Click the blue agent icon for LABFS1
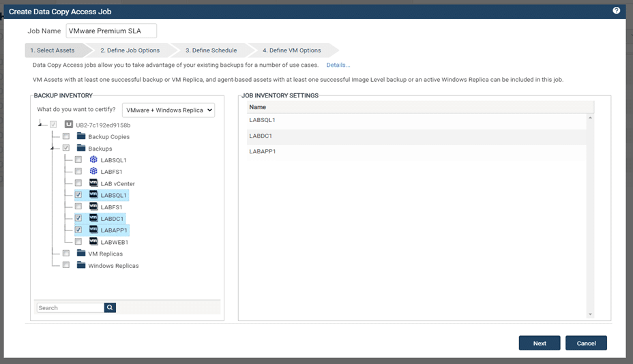The height and width of the screenshot is (364, 633). [93, 171]
